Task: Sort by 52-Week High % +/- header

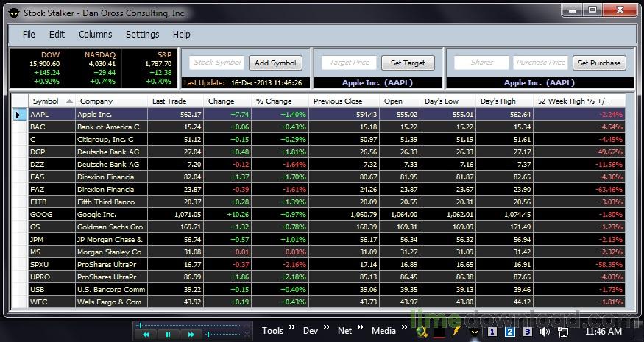Action: coord(579,101)
